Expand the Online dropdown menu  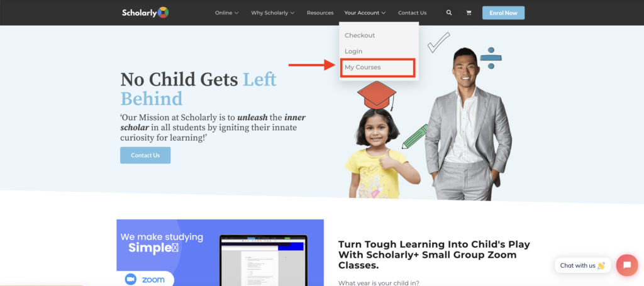(x=226, y=13)
